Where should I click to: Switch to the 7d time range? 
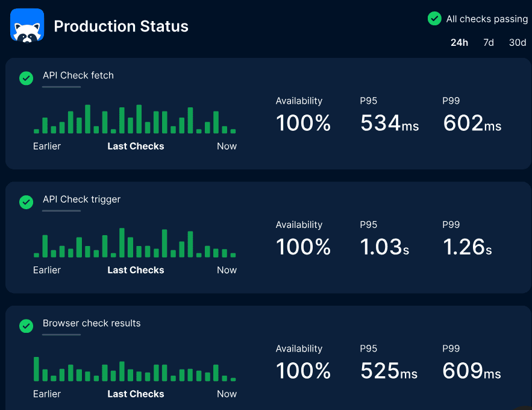tap(488, 42)
